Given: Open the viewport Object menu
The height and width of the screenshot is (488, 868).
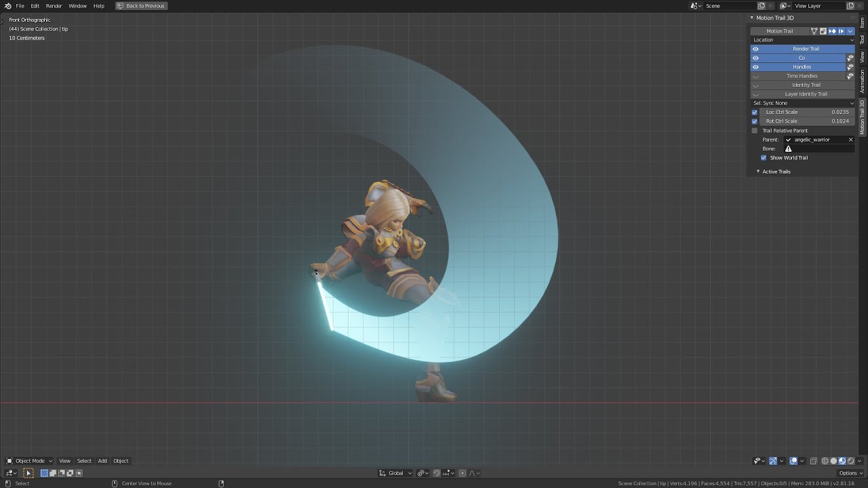Looking at the screenshot, I should [x=121, y=461].
